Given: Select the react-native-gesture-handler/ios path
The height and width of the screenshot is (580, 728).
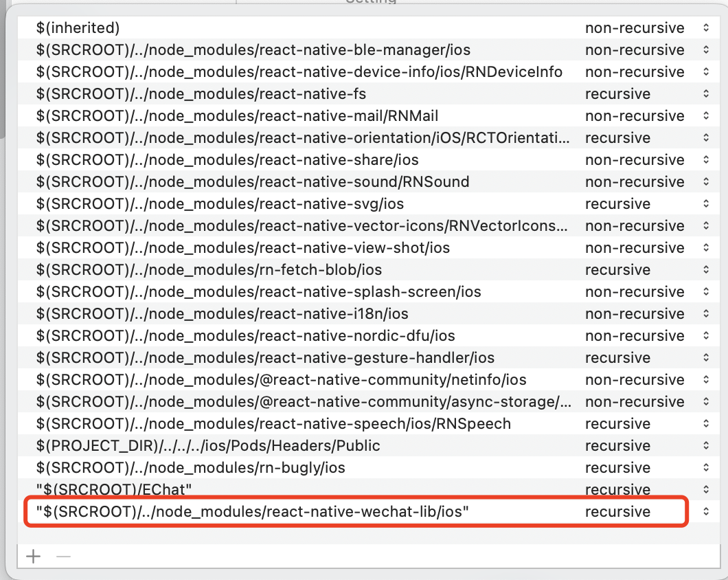Looking at the screenshot, I should (x=266, y=358).
